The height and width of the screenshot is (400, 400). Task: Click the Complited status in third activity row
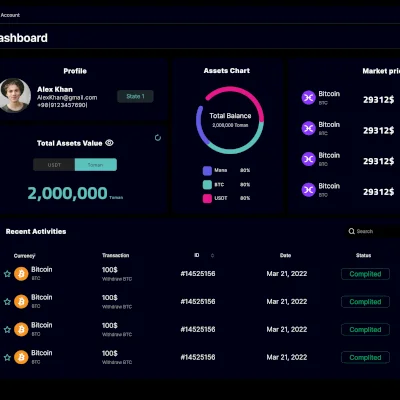(x=365, y=330)
